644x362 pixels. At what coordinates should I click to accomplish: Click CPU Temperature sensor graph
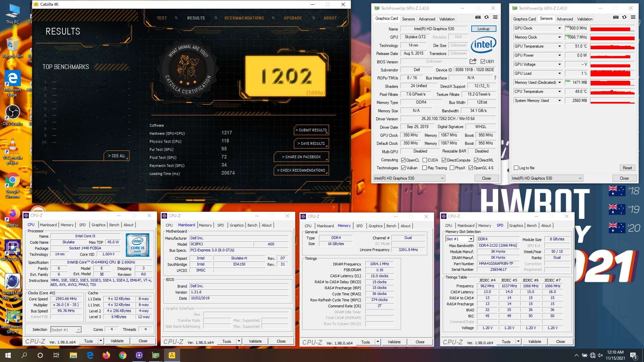(x=612, y=92)
